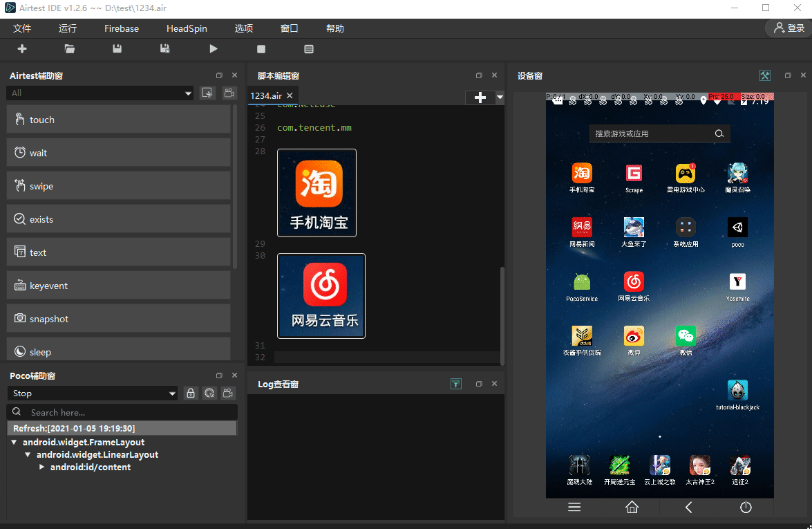Click device home button
812x529 pixels.
632,508
